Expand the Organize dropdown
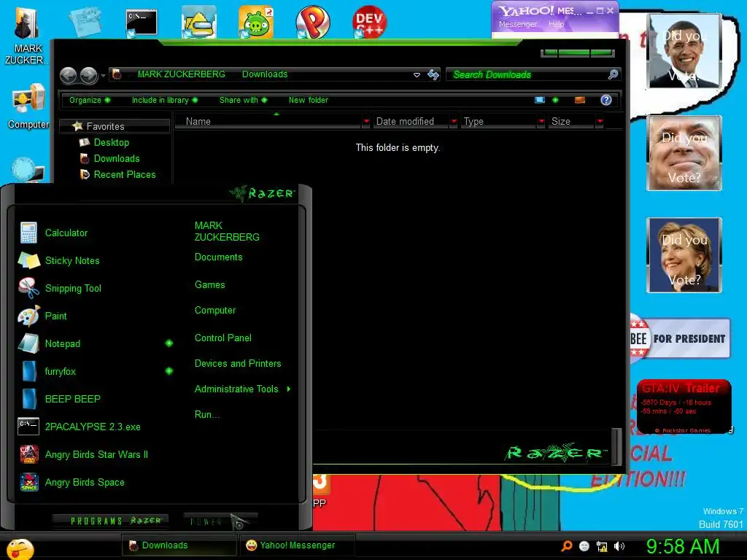Image resolution: width=747 pixels, height=560 pixels. (90, 100)
